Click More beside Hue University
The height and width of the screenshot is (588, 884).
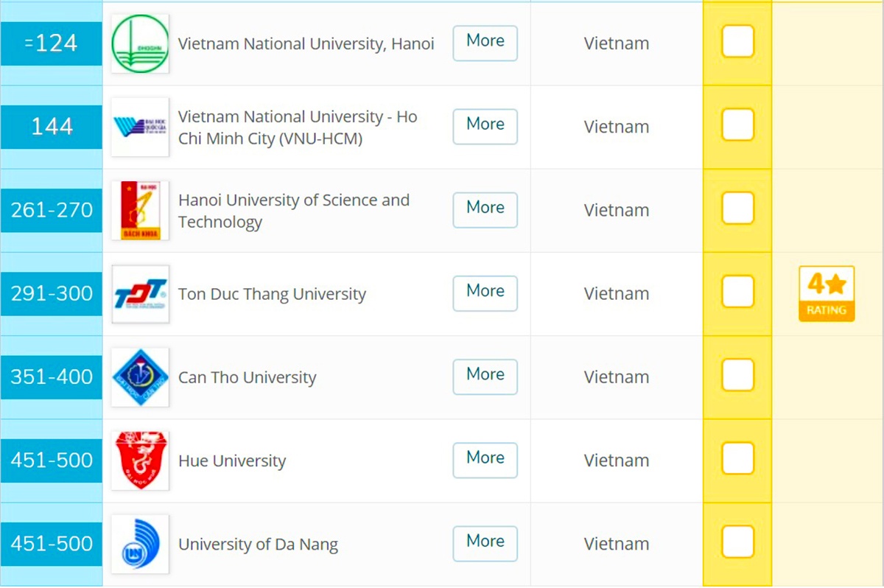pyautogui.click(x=485, y=460)
